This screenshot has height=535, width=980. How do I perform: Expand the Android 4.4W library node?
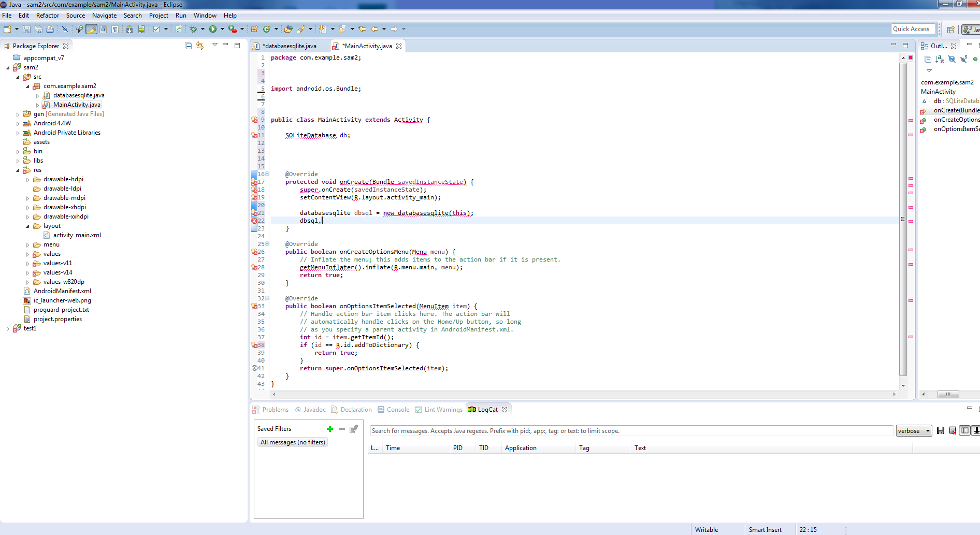pyautogui.click(x=18, y=124)
